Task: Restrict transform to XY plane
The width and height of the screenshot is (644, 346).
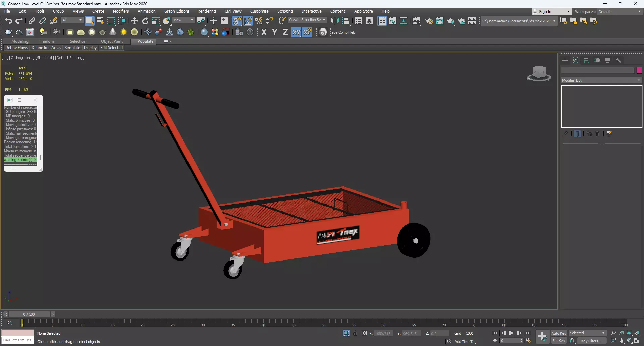Action: [296, 32]
